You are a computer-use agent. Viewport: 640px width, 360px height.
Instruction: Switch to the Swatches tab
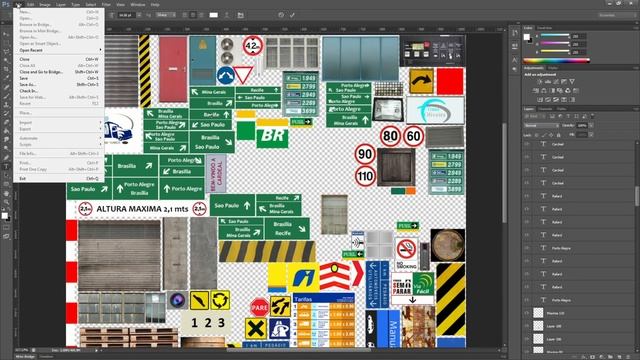[x=544, y=28]
